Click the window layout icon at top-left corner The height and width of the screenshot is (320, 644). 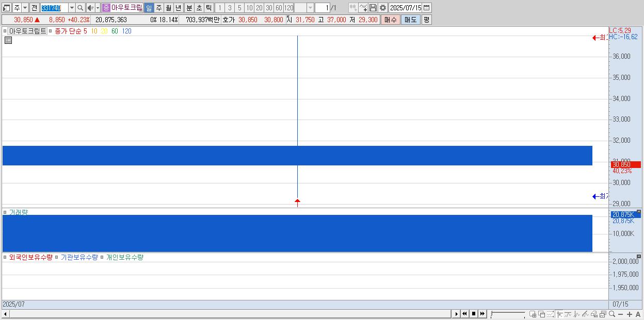pyautogui.click(x=6, y=8)
